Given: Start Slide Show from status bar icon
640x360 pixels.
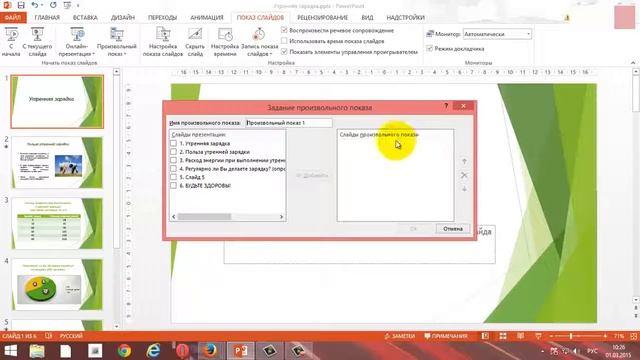Looking at the screenshot, I should pos(538,336).
